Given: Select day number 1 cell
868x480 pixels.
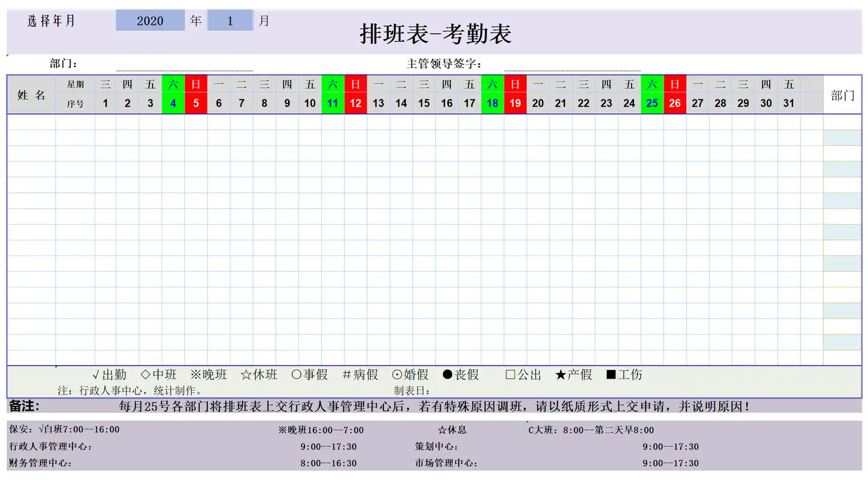Looking at the screenshot, I should [105, 104].
